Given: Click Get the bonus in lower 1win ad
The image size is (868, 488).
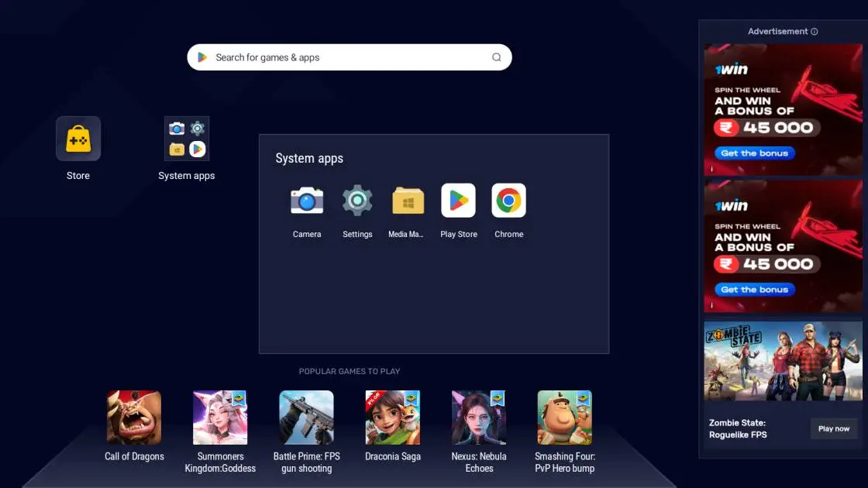Looking at the screenshot, I should (755, 290).
